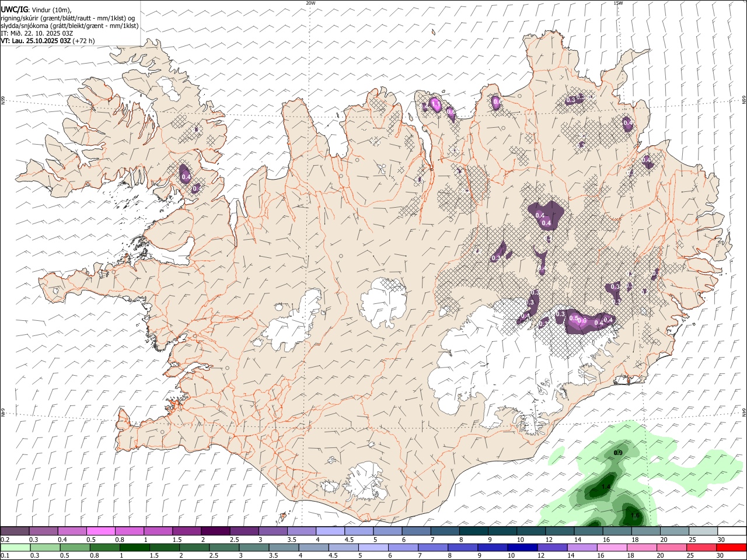Click the '0.8' label on the snow scale
This screenshot has width=747, height=560.
click(x=120, y=540)
